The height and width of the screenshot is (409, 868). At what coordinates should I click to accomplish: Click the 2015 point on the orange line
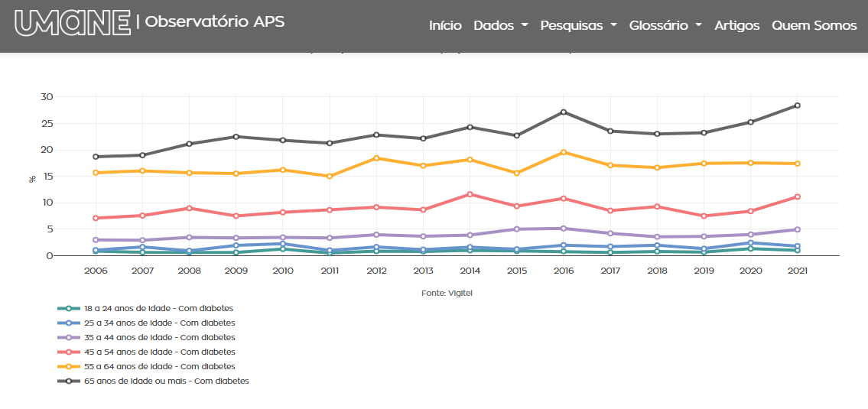516,174
